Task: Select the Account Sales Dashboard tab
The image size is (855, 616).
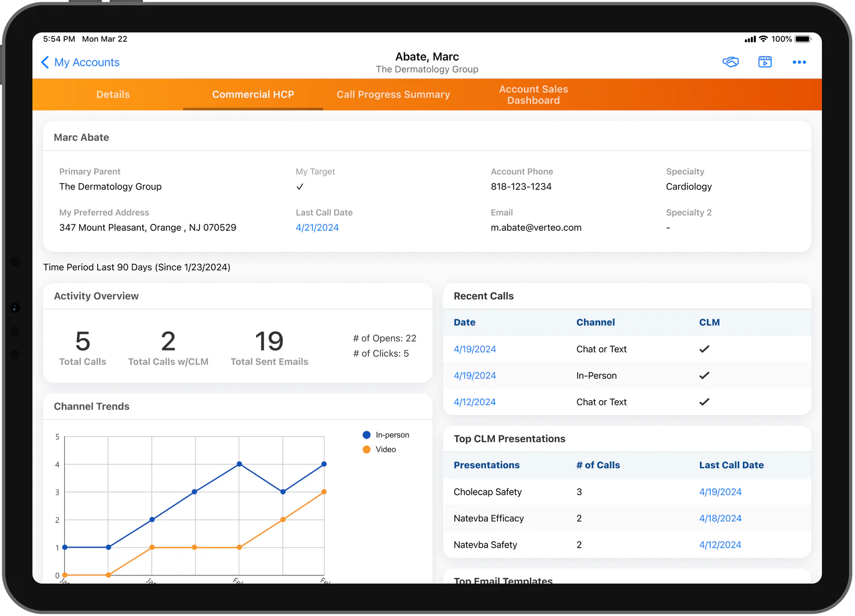Action: [533, 95]
